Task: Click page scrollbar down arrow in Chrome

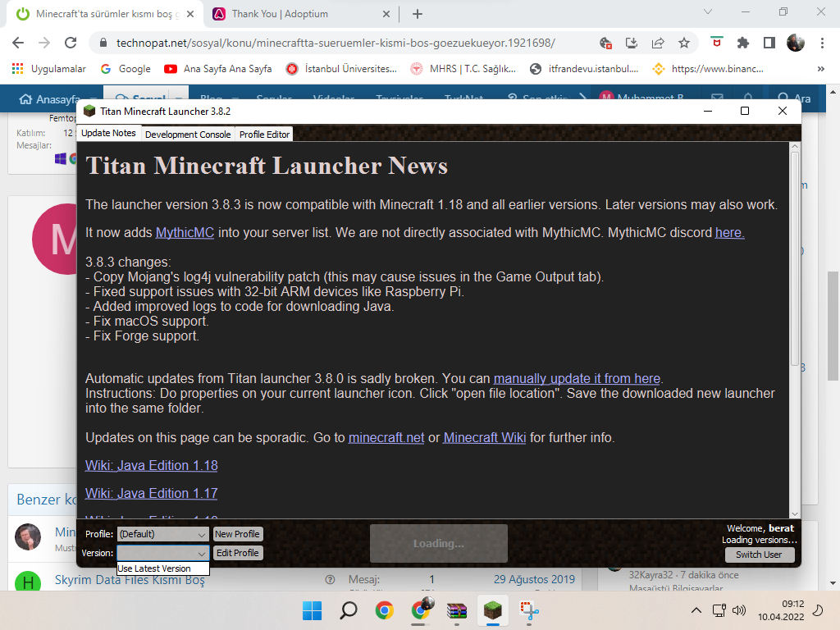Action: (x=833, y=583)
